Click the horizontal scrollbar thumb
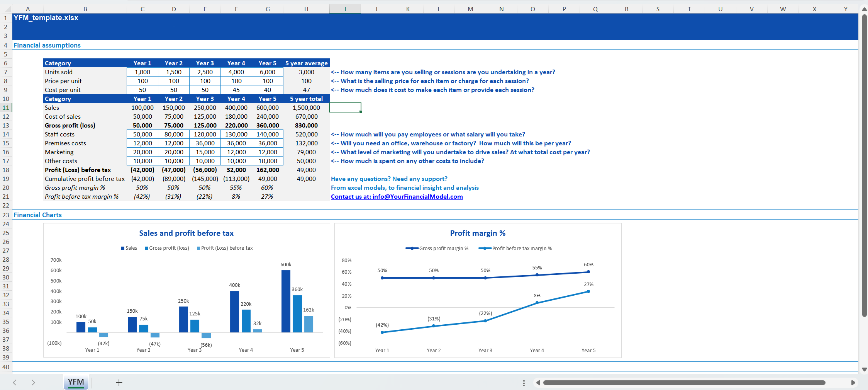868x390 pixels. tap(683, 383)
